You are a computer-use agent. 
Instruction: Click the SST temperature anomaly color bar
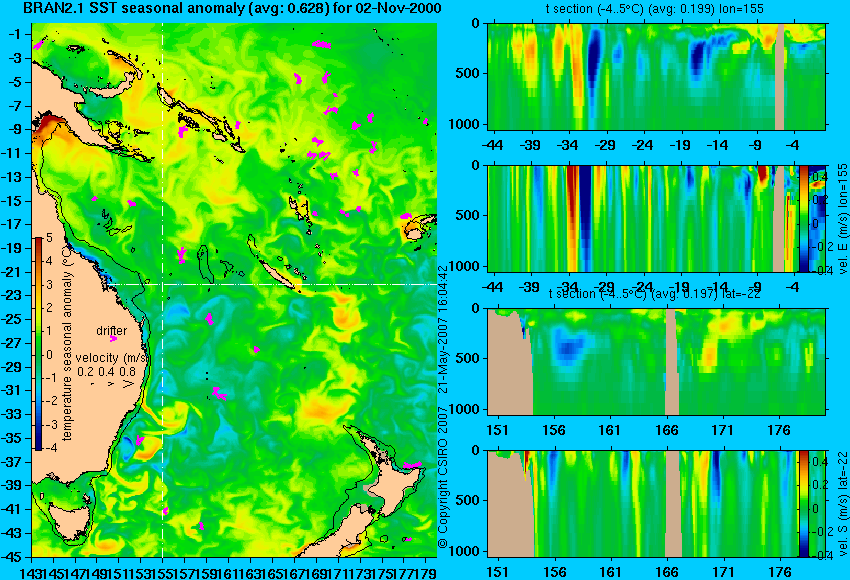pos(39,344)
